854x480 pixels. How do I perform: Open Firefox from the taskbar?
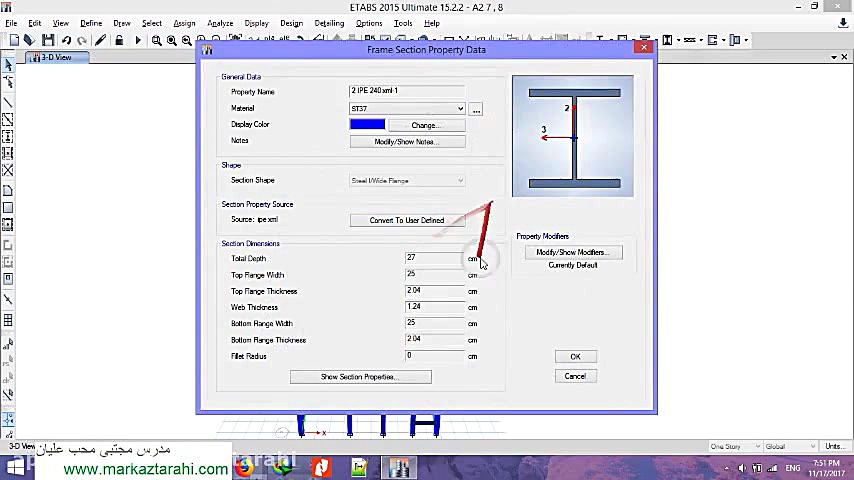click(x=245, y=467)
